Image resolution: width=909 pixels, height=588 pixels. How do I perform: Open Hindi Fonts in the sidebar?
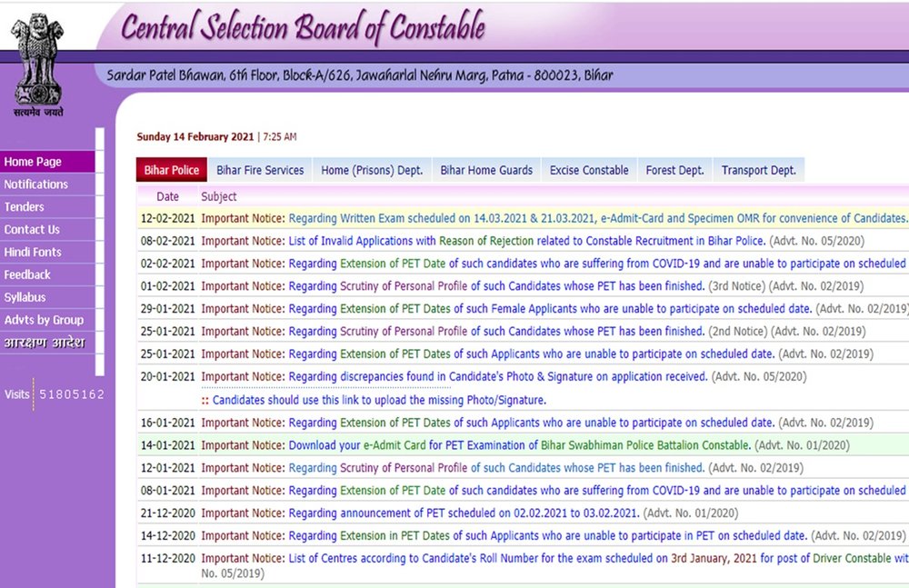click(47, 253)
